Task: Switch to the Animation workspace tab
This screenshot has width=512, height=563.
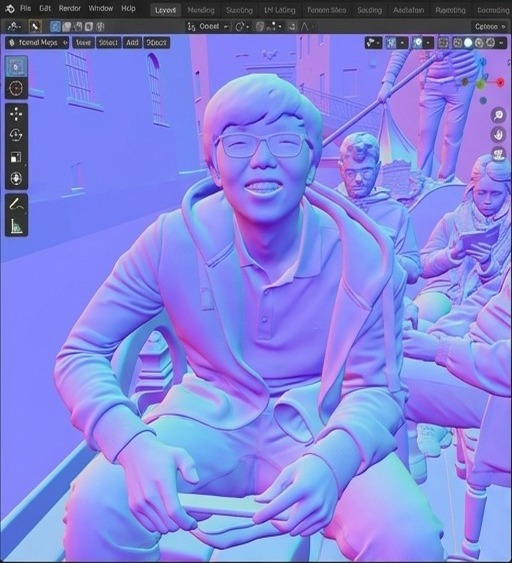Action: point(408,10)
